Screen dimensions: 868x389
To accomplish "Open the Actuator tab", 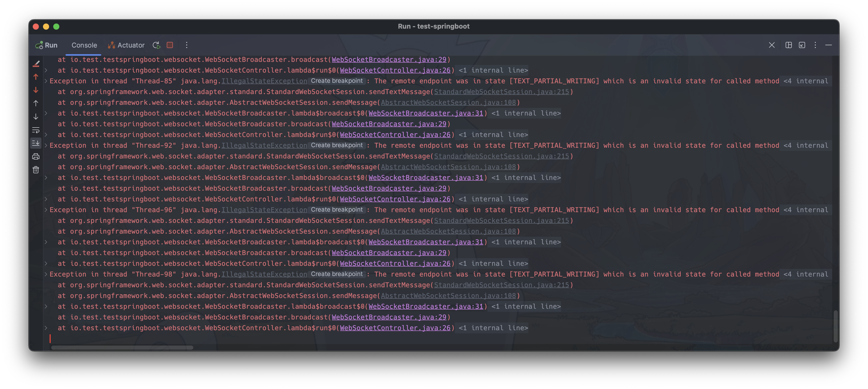I will (x=126, y=45).
